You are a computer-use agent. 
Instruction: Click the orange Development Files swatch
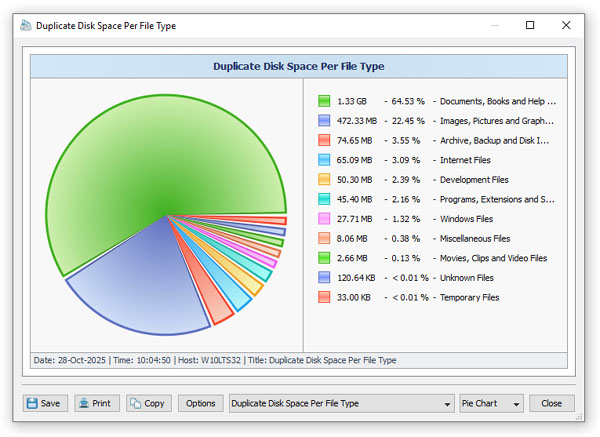coord(324,179)
